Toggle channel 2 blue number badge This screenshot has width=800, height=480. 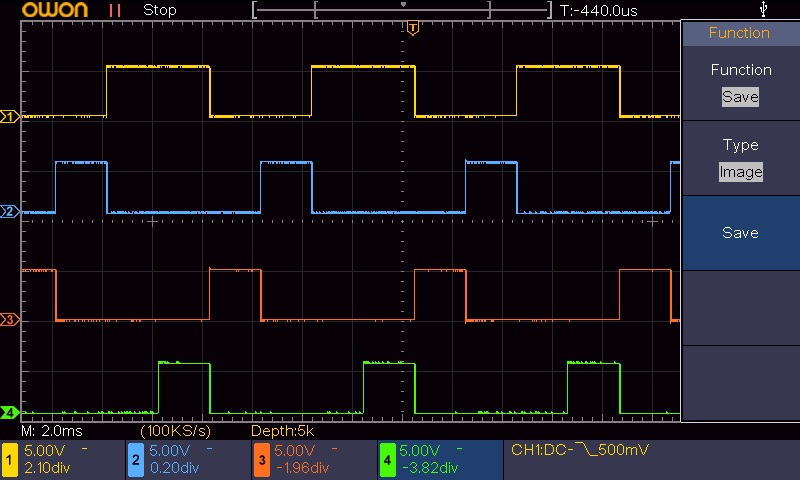136,460
